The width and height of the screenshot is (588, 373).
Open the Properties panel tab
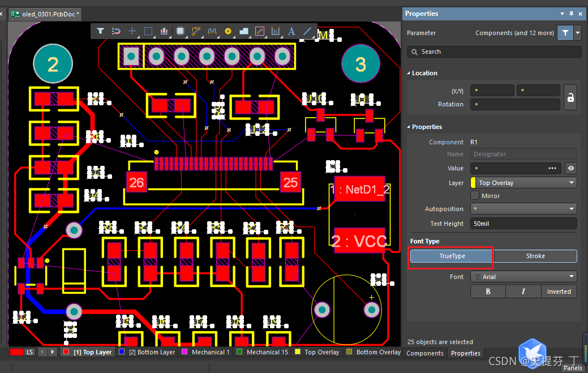(465, 353)
